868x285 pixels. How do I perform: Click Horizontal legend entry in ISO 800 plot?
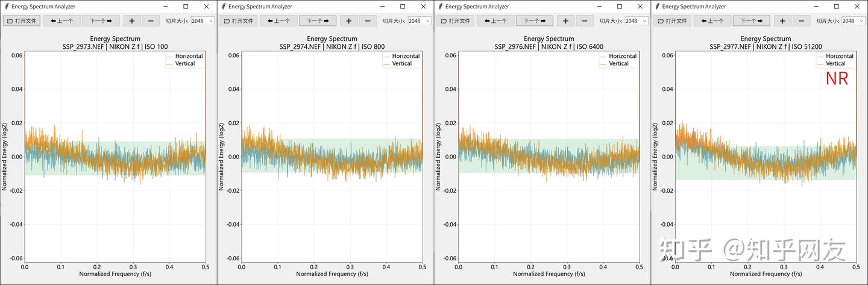(x=401, y=56)
